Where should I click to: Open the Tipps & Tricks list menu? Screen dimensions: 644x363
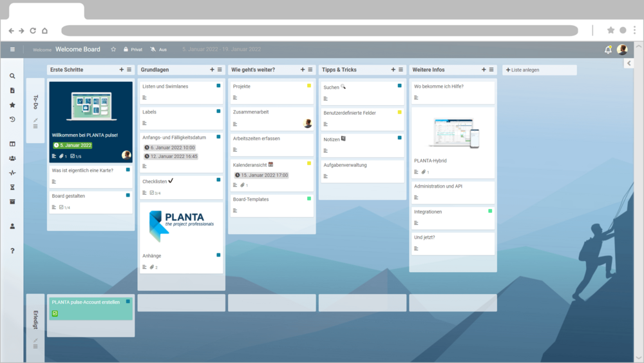[401, 70]
